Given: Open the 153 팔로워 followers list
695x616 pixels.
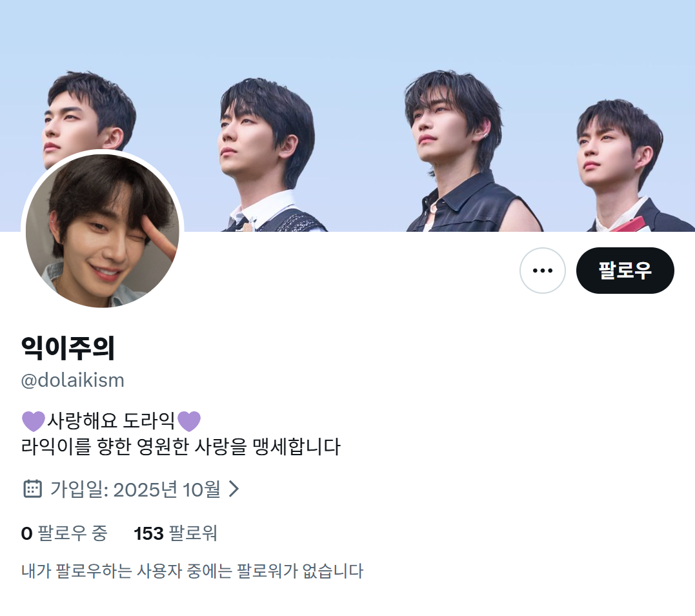Looking at the screenshot, I should [x=176, y=533].
